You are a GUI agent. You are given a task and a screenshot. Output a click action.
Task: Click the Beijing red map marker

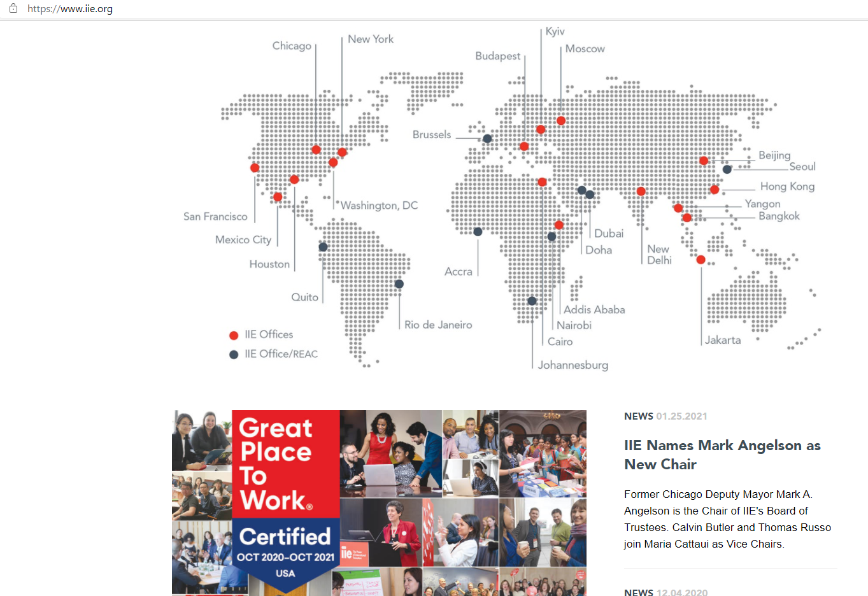tap(704, 160)
